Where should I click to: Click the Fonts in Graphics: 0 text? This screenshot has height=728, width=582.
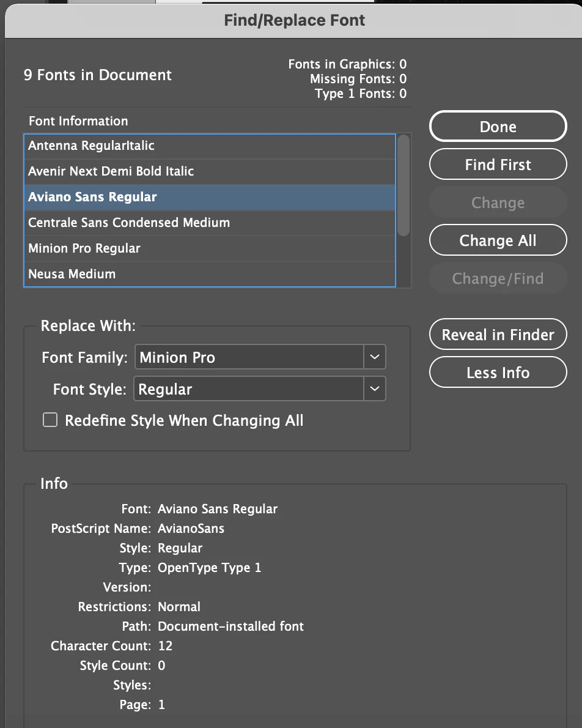[x=347, y=64]
